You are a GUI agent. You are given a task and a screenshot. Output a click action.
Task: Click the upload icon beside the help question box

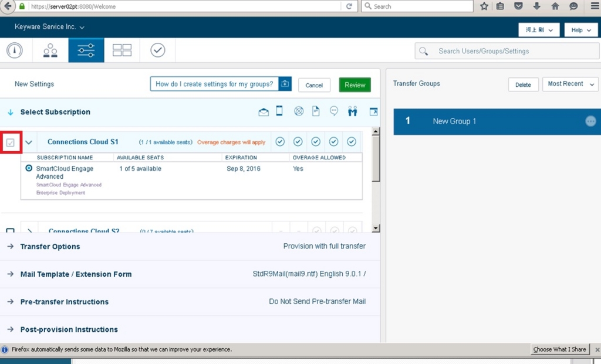[x=285, y=84]
